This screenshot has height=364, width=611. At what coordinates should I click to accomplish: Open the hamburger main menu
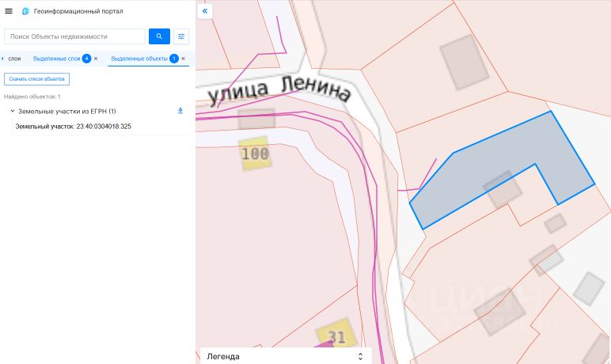coord(9,11)
